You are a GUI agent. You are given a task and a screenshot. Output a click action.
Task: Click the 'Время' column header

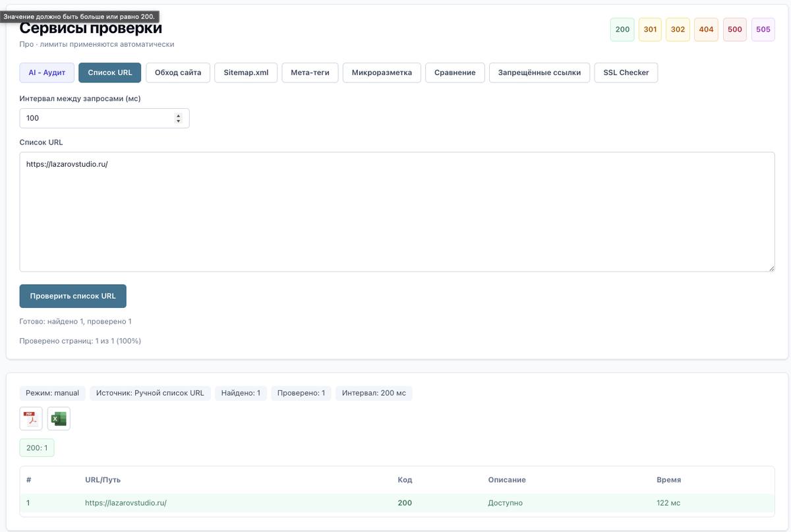click(669, 480)
